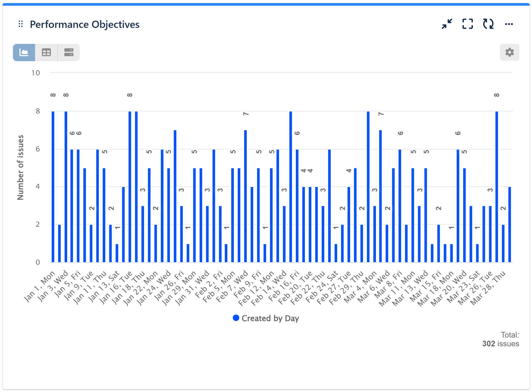This screenshot has width=532, height=392.
Task: Select the chart view icon
Action: [24, 52]
